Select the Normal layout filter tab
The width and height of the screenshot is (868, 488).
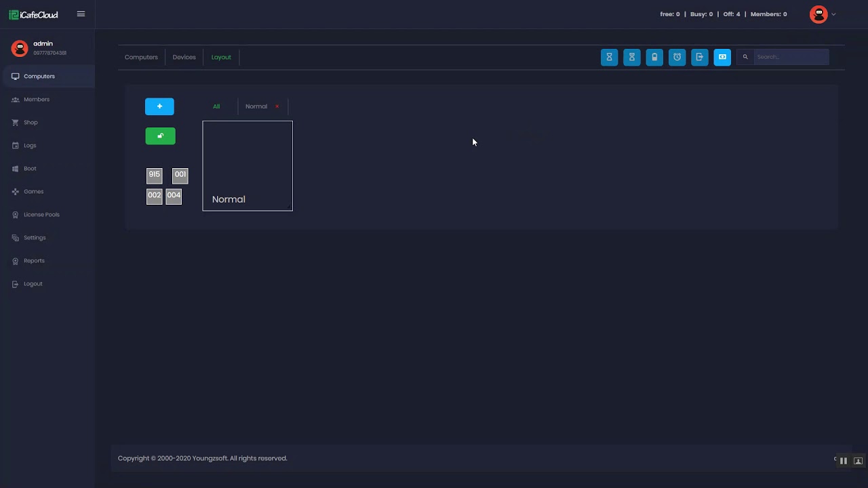pos(256,106)
